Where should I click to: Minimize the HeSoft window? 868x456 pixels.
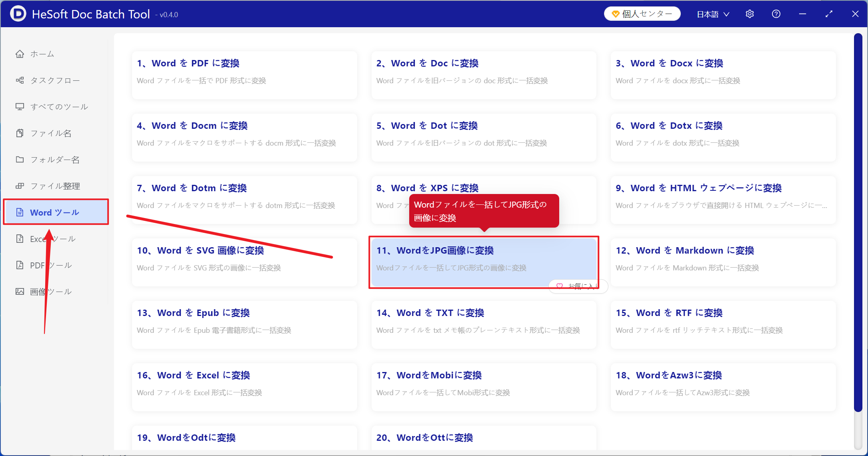pos(802,14)
